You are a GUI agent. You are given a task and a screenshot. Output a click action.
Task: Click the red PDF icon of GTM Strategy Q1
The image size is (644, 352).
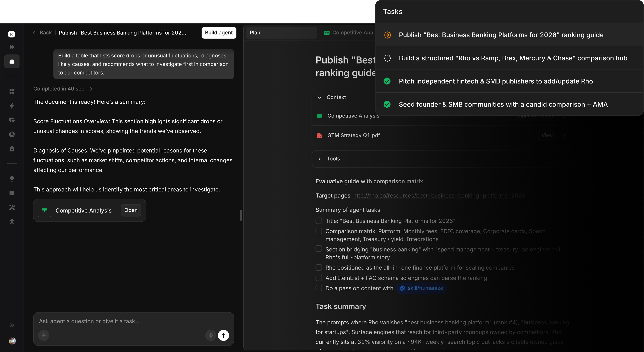coord(319,135)
